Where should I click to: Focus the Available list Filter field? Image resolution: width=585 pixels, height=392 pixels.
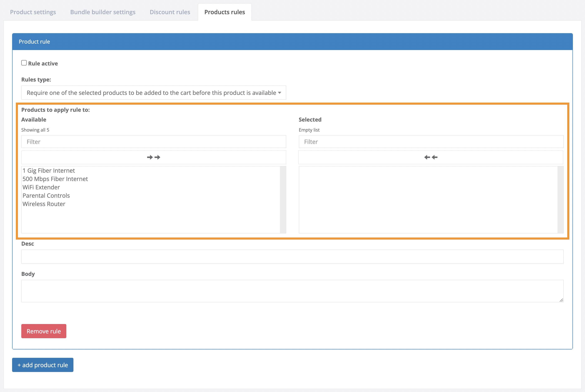[x=154, y=142]
